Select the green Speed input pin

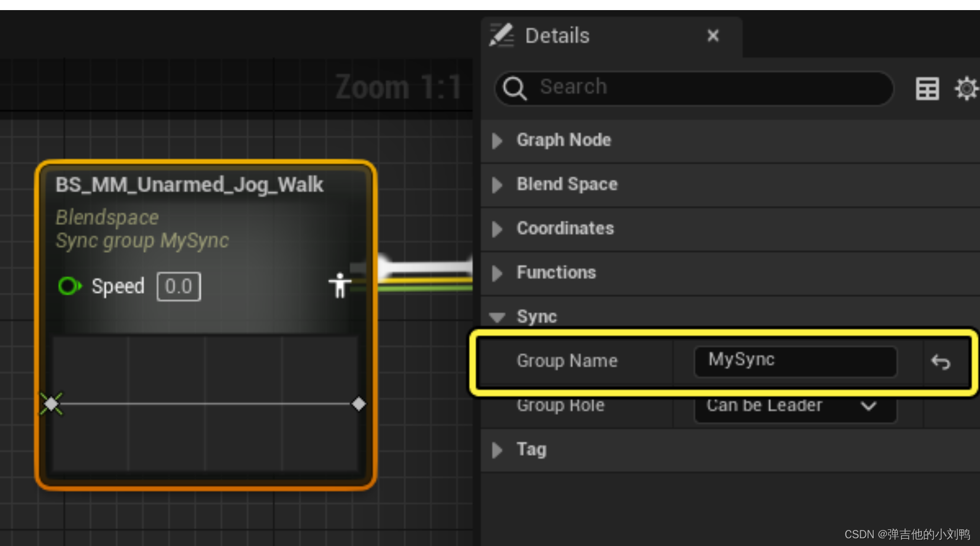69,286
